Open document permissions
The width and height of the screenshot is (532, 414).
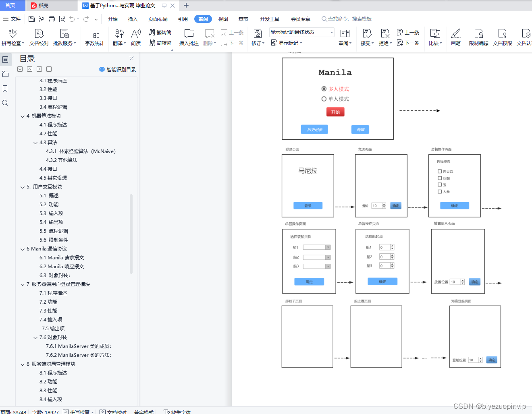point(503,37)
